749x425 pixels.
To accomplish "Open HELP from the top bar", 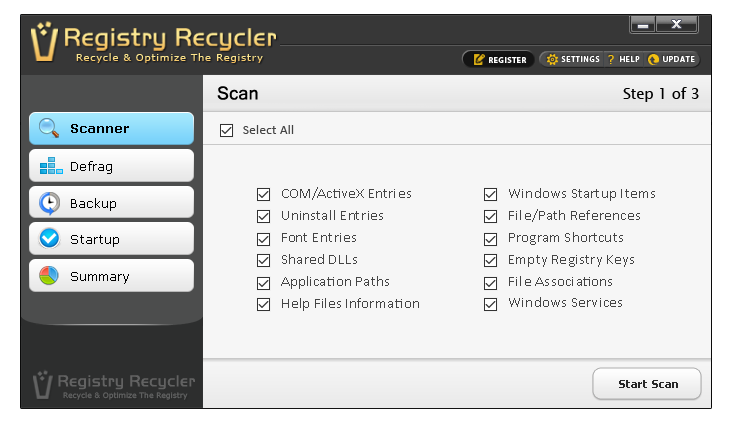I will click(x=624, y=59).
